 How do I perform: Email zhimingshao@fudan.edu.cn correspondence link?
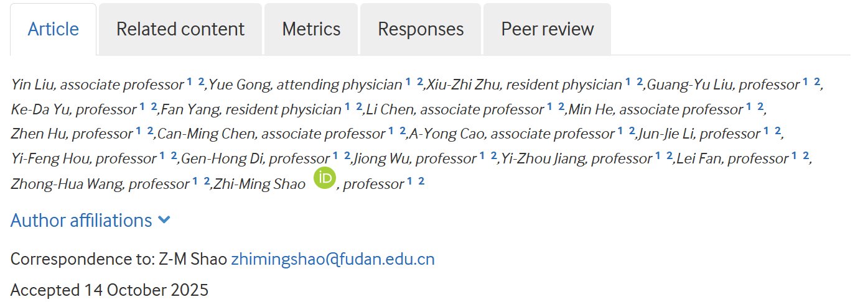[333, 259]
